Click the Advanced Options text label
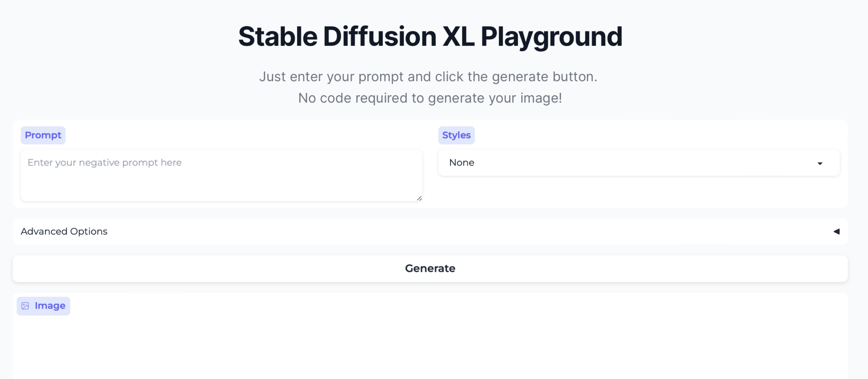Image resolution: width=868 pixels, height=379 pixels. point(64,232)
